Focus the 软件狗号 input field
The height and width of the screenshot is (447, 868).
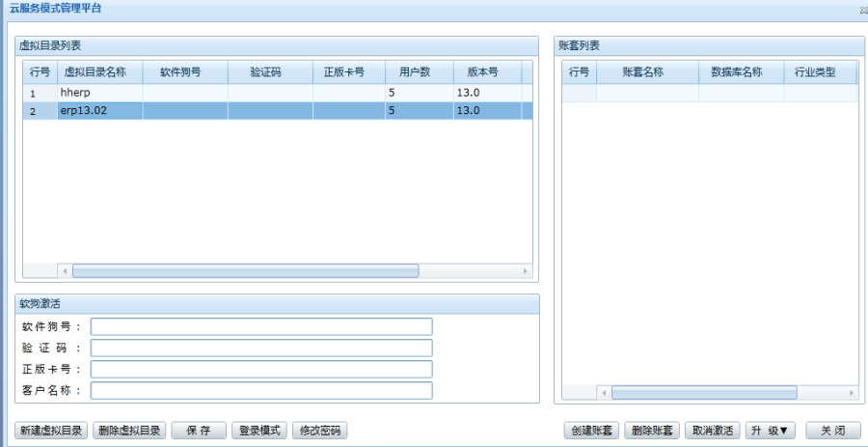tap(261, 326)
